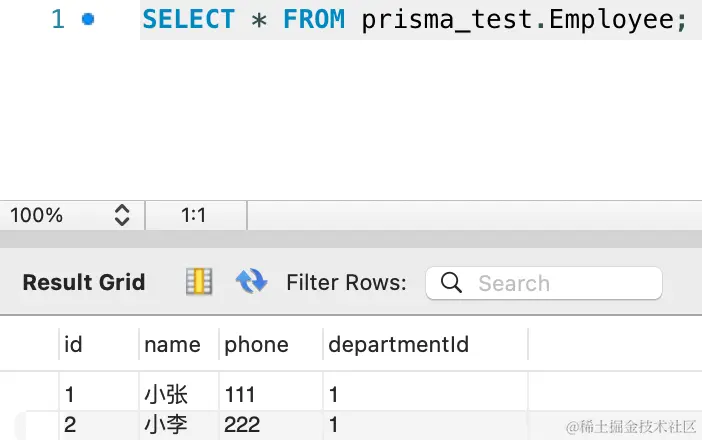
Task: Refresh results with the blue arrows icon
Action: click(252, 281)
